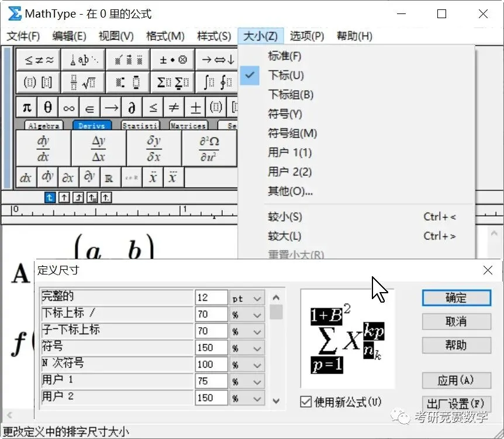Click the 符号 size value field
Image resolution: width=504 pixels, height=439 pixels.
click(x=211, y=348)
